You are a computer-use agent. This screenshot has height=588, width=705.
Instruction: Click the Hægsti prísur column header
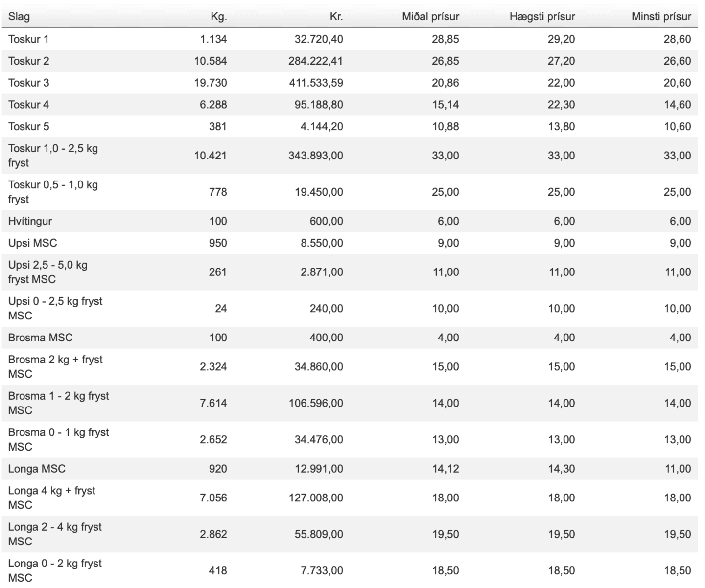542,17
